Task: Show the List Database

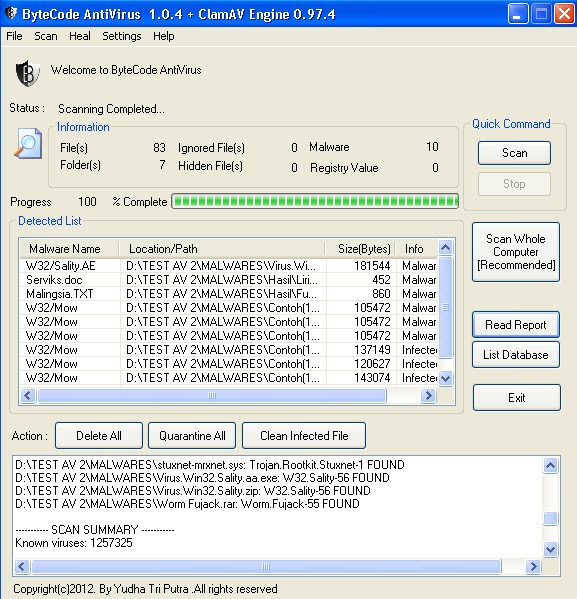Action: click(x=516, y=355)
